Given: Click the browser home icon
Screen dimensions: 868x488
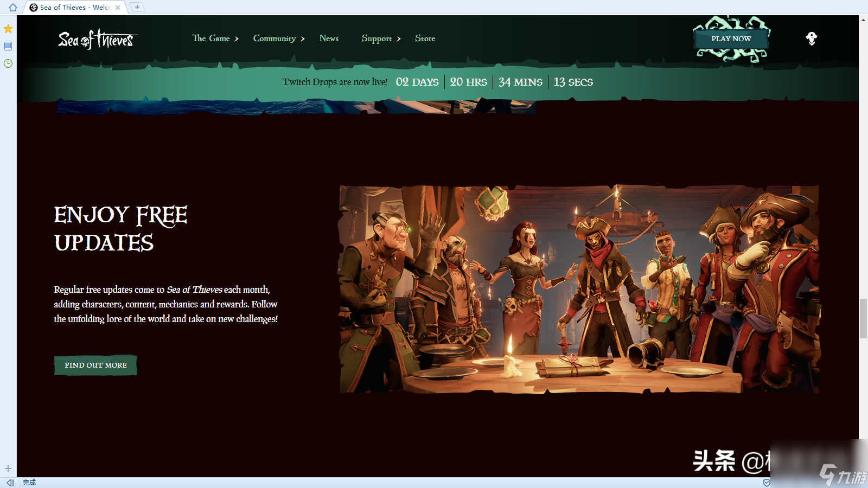Looking at the screenshot, I should [13, 7].
